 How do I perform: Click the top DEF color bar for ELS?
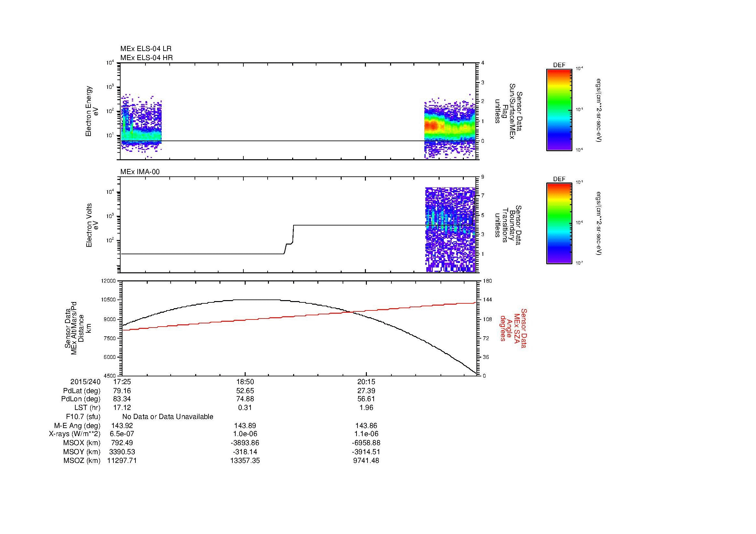pyautogui.click(x=559, y=110)
